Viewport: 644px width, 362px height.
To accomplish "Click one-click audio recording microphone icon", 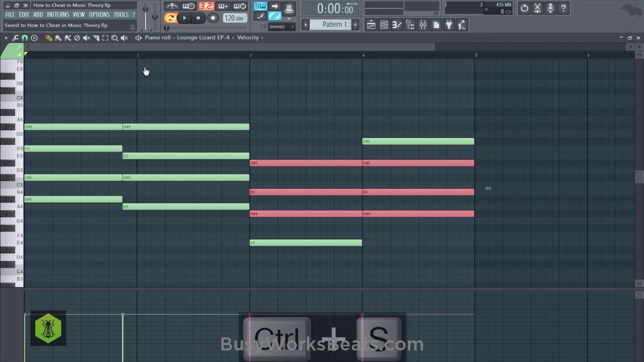I will pos(550,8).
